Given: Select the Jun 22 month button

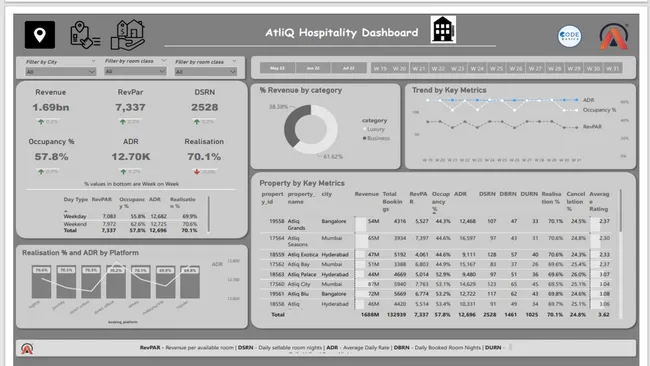Looking at the screenshot, I should tap(313, 68).
